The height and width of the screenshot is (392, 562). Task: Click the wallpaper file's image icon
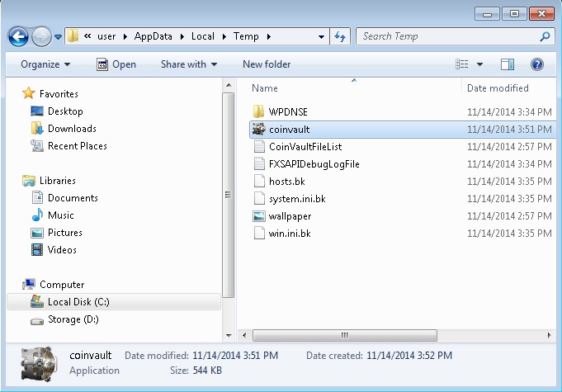(259, 216)
